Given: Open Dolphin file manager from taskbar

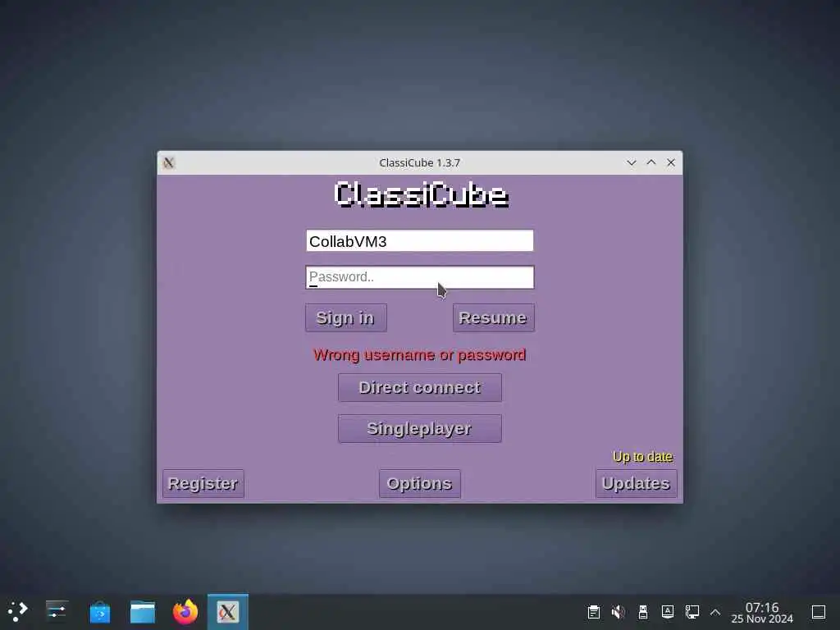Looking at the screenshot, I should [143, 611].
